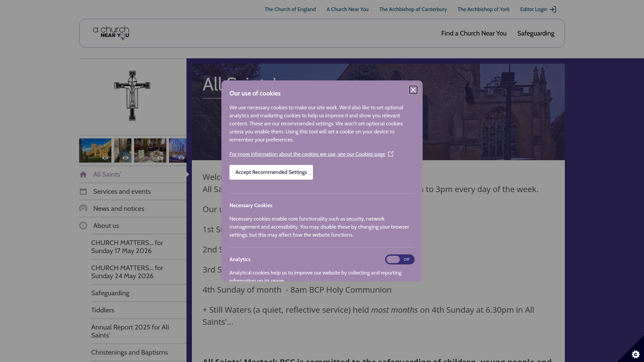Viewport: 644px width, 362px height.
Task: Click eye icon on church exterior thumbnail
Action: (105, 158)
